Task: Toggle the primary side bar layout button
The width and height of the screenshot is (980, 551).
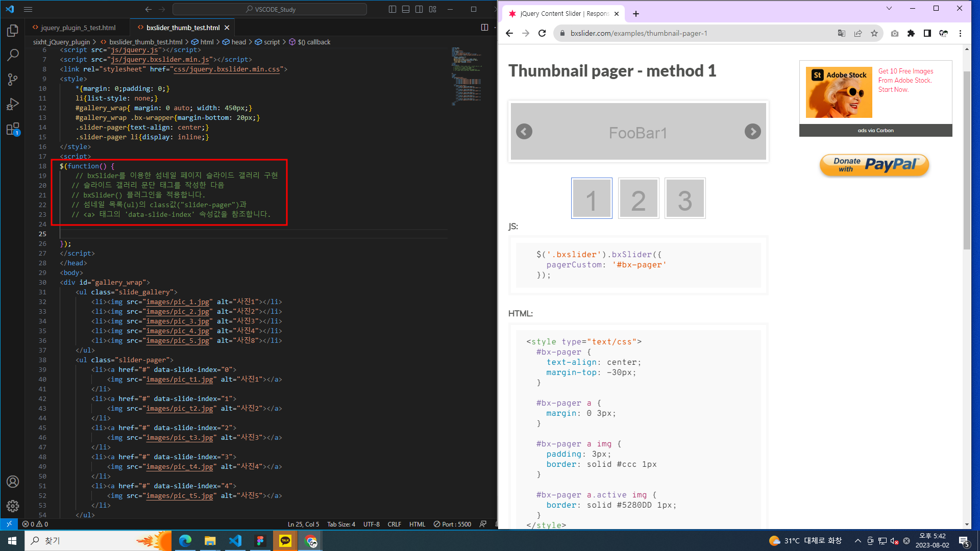Action: (x=393, y=9)
